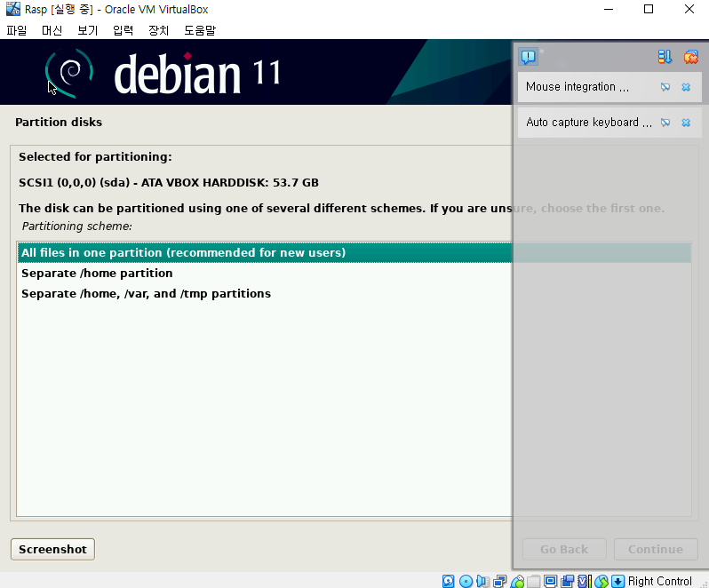
Task: Click the optical disk status icon
Action: tap(466, 581)
